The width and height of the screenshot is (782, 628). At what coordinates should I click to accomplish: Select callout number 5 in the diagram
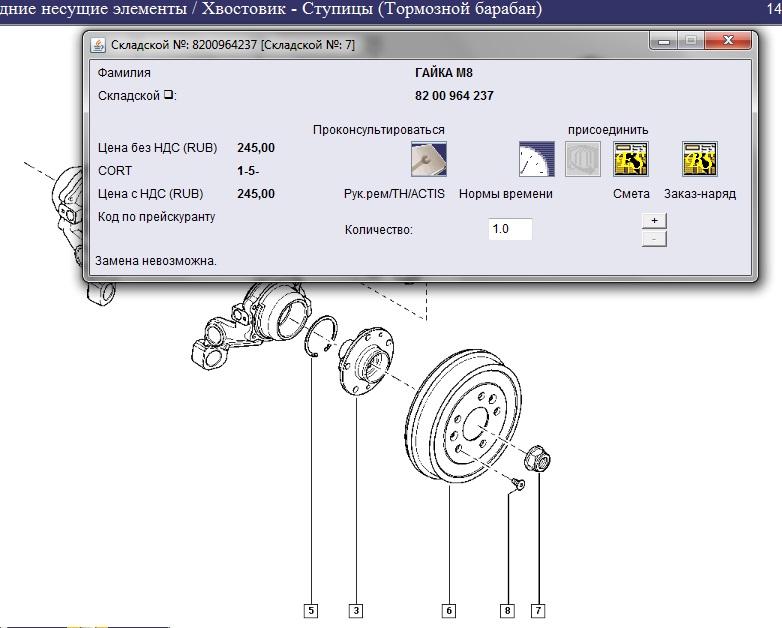pyautogui.click(x=312, y=609)
